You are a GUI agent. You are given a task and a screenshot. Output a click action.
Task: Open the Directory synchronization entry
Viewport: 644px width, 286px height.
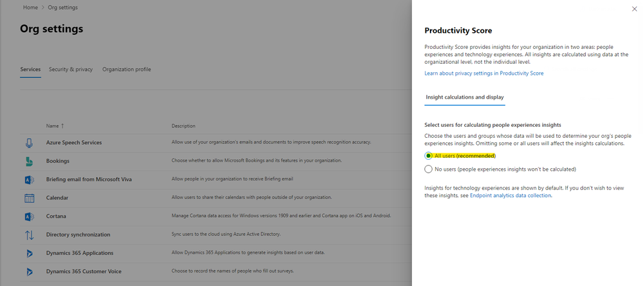pyautogui.click(x=78, y=234)
